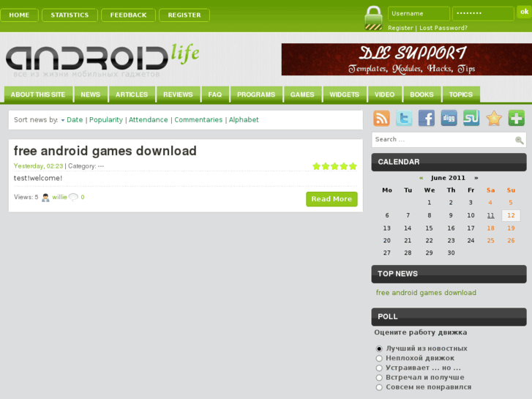Open calendar day 11 link
The height and width of the screenshot is (399, 532).
click(x=490, y=215)
